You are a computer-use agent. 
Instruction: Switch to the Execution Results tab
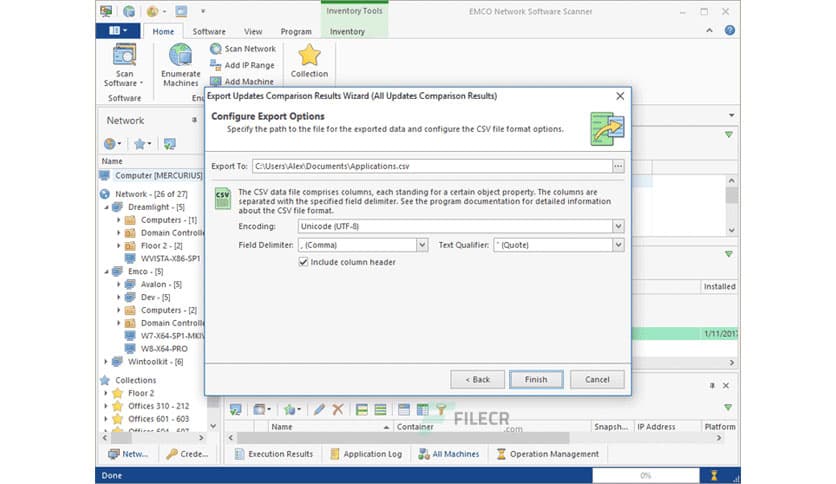[x=274, y=454]
